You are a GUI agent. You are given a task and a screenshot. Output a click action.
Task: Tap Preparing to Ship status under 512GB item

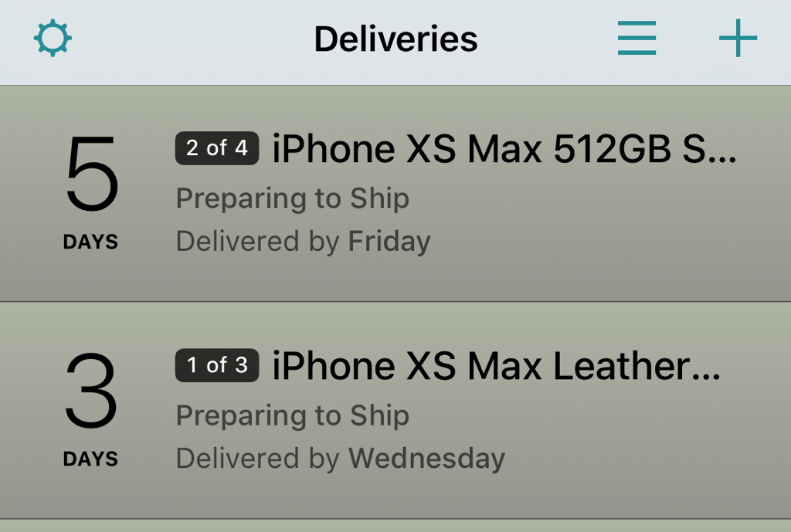click(292, 198)
